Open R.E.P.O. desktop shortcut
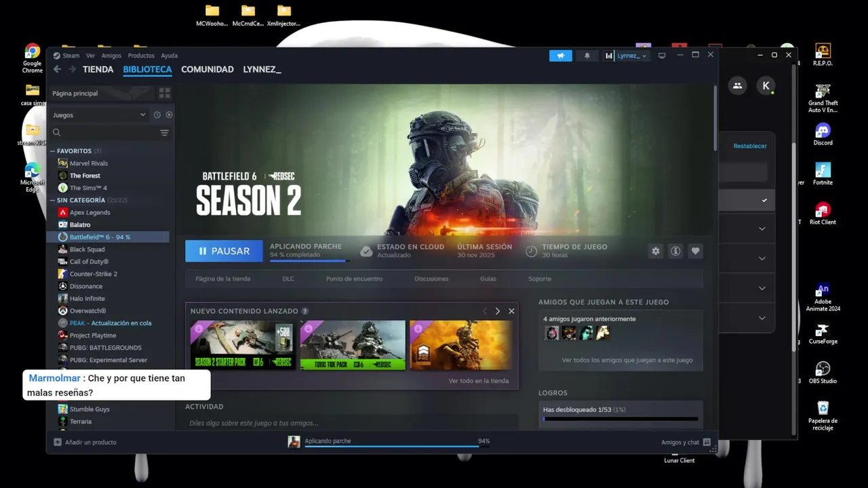Image resolution: width=868 pixels, height=488 pixels. coord(823,55)
